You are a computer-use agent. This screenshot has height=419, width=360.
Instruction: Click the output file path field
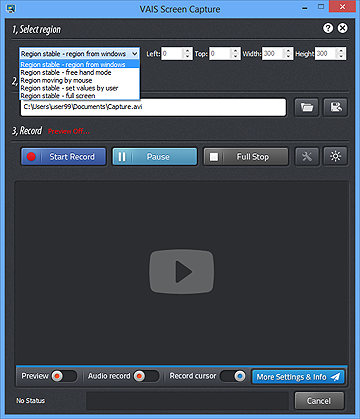point(153,107)
